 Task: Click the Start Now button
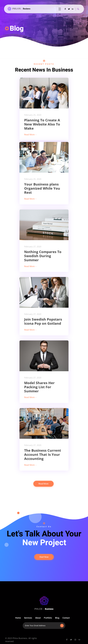tap(44, 557)
